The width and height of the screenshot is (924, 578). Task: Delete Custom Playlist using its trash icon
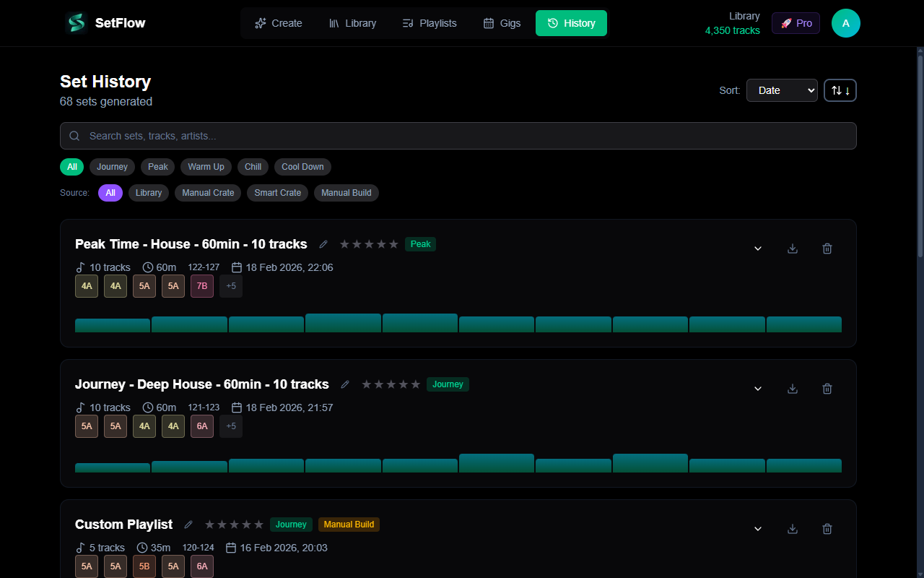click(827, 528)
